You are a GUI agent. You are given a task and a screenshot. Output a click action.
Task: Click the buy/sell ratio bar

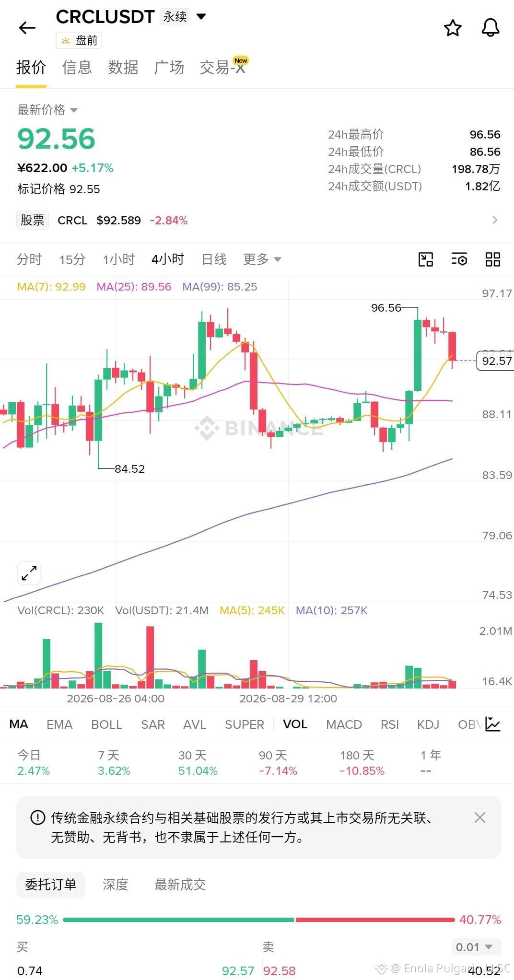(258, 920)
